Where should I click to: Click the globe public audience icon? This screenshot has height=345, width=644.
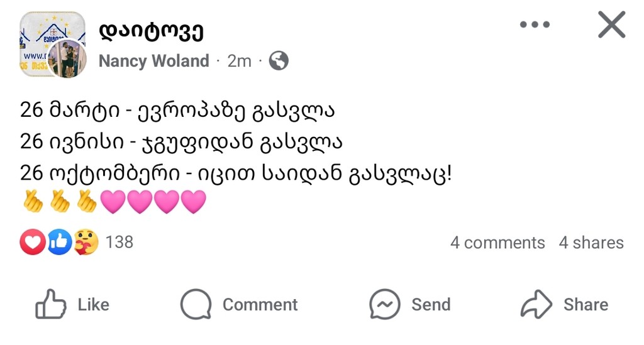coord(278,61)
